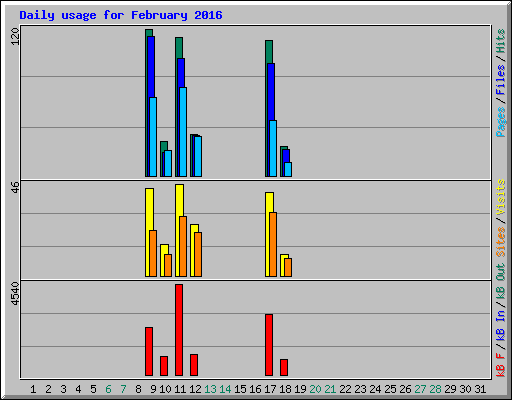Screen dimensions: 512x400
Task: Click the Visits legend label
Action: point(501,197)
